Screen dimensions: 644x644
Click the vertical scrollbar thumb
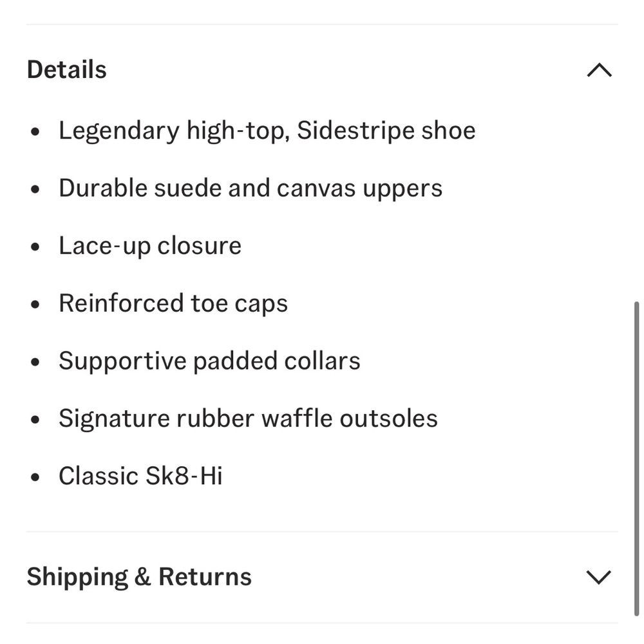[x=636, y=457]
